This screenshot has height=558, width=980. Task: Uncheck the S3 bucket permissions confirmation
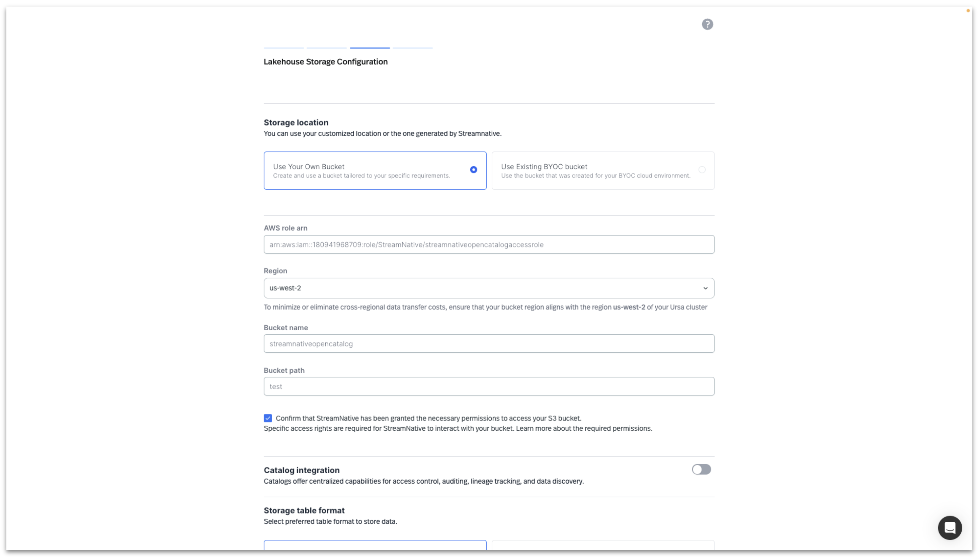tap(268, 418)
